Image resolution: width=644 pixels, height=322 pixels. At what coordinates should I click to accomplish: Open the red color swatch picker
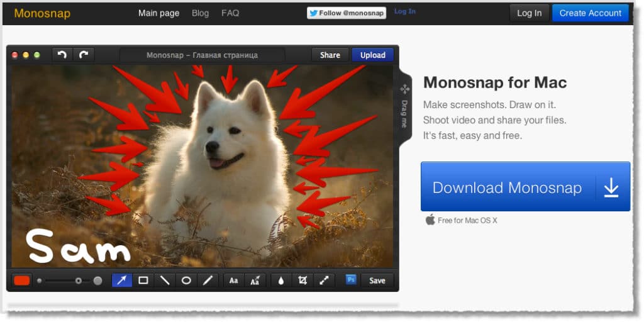point(22,280)
